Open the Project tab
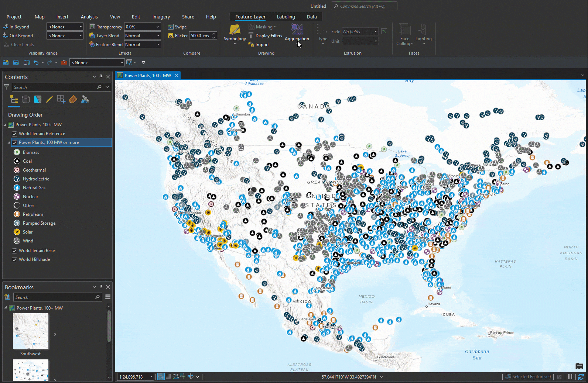This screenshot has height=383, width=588. 14,17
